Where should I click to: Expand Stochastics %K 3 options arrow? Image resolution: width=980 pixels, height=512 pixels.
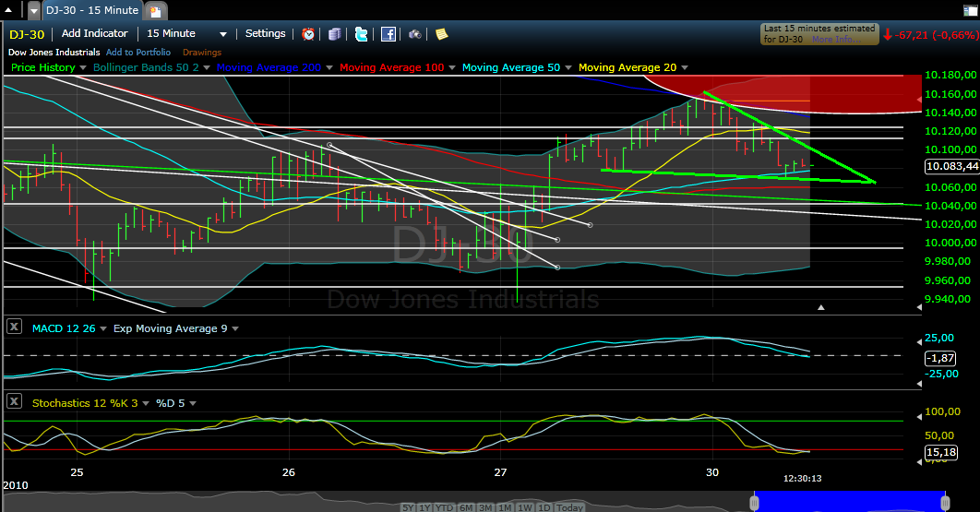pos(146,404)
